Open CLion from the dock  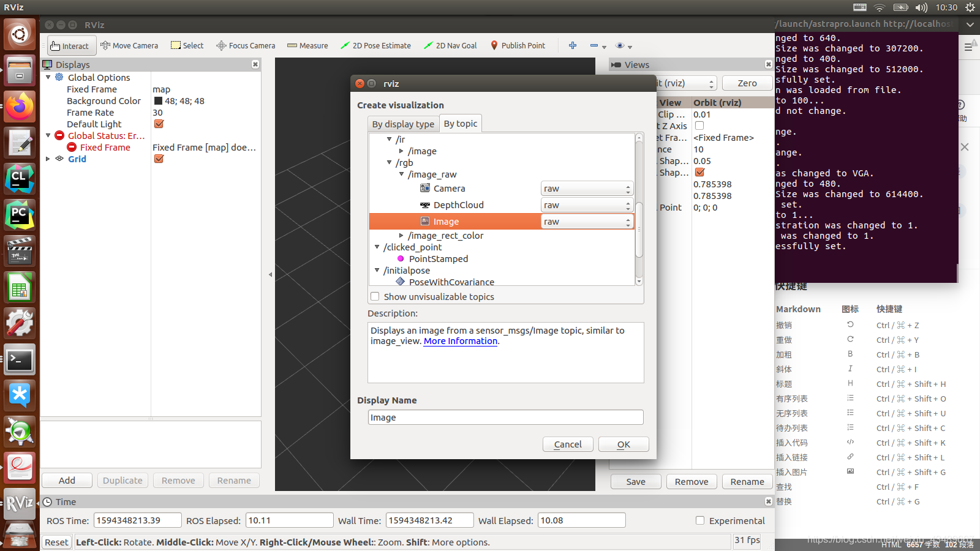[20, 179]
